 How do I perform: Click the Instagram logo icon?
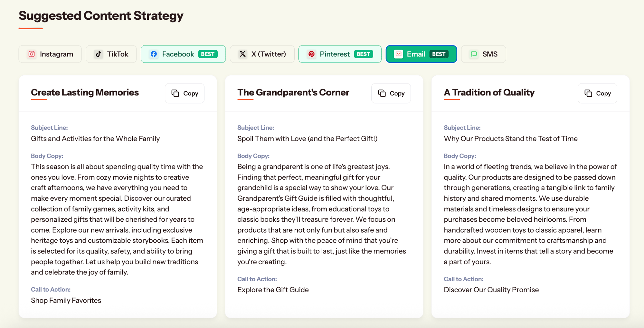tap(32, 54)
